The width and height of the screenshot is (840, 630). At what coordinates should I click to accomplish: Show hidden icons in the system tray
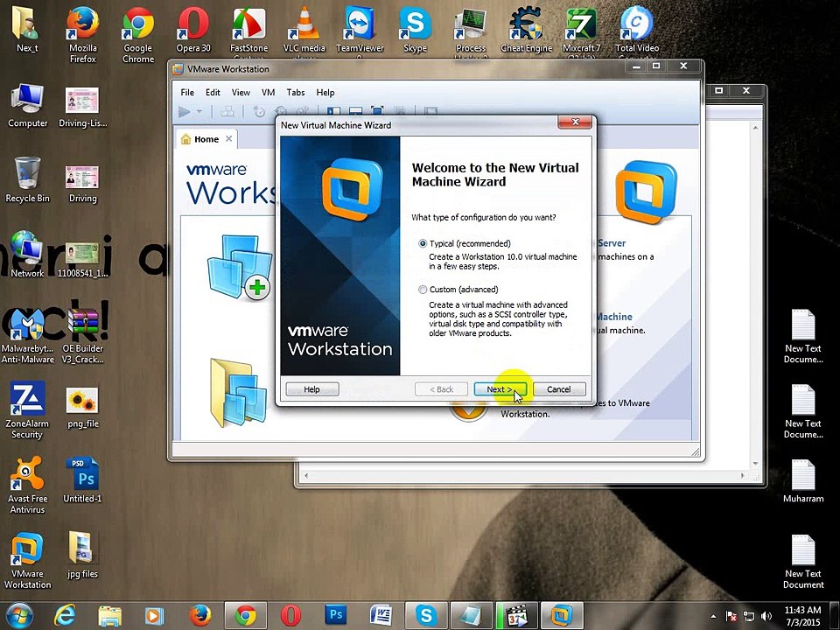(714, 617)
